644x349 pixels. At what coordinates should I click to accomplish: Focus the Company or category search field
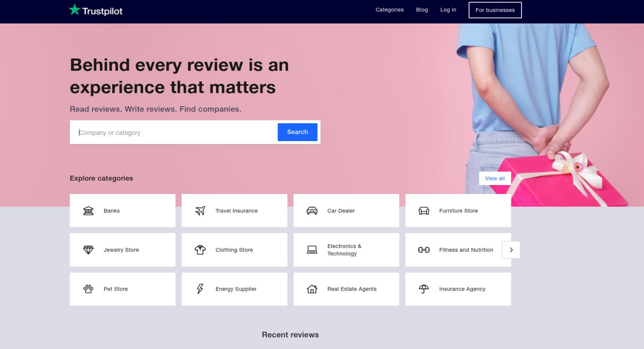click(x=174, y=133)
